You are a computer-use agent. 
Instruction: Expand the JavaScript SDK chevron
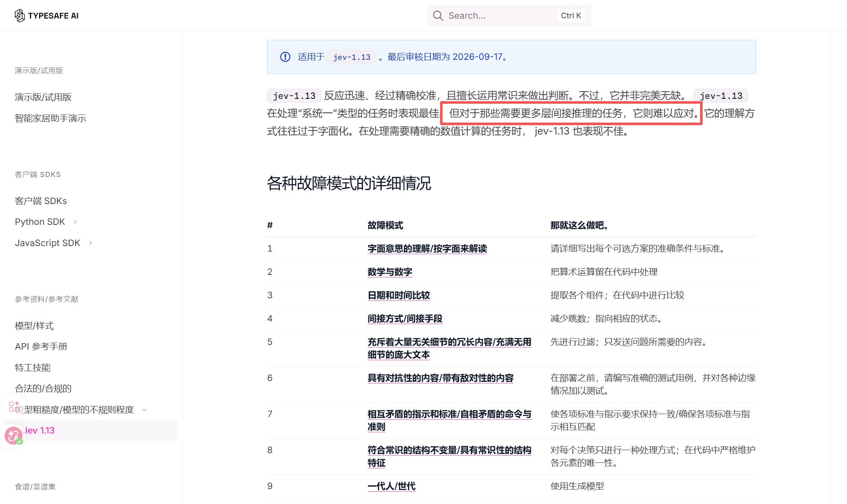point(91,243)
